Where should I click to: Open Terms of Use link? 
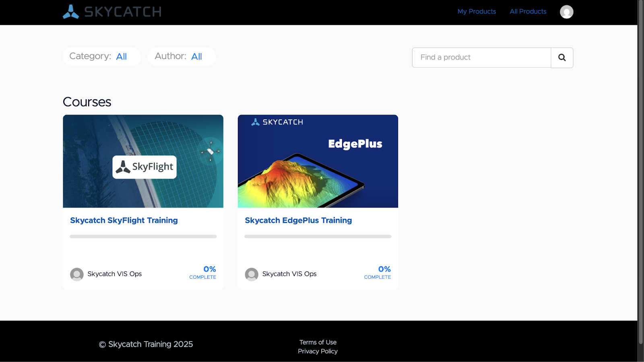tap(318, 342)
